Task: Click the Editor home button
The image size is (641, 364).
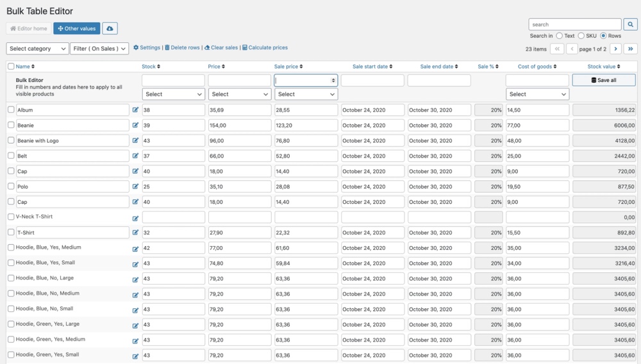Action: [x=29, y=28]
